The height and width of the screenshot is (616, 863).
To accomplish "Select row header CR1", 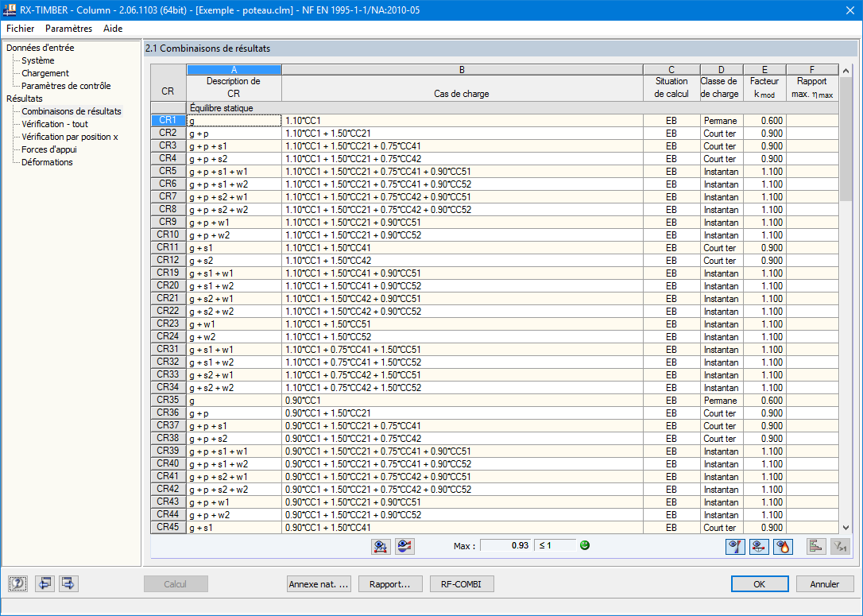I will coord(168,121).
